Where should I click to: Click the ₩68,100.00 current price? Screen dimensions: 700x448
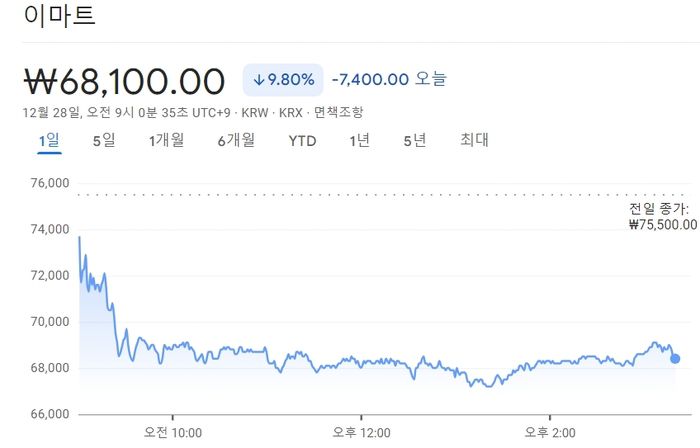124,80
